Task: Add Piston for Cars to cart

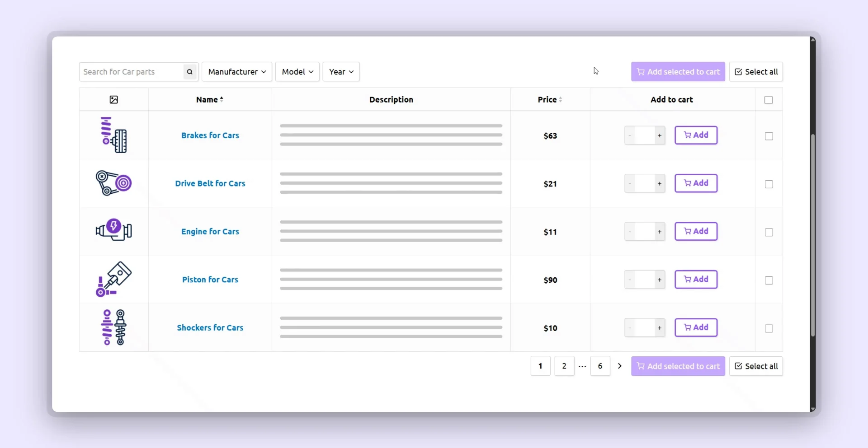Action: coord(696,280)
